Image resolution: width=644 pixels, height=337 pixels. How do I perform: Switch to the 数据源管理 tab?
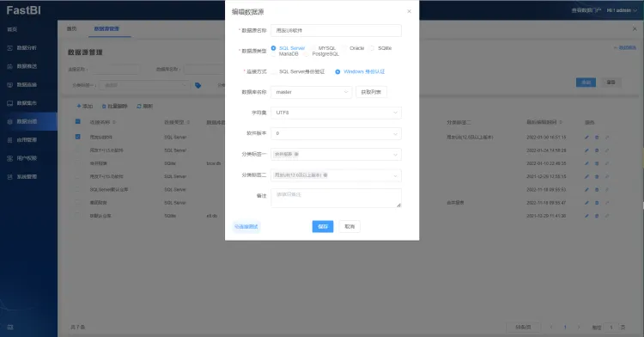tap(106, 28)
